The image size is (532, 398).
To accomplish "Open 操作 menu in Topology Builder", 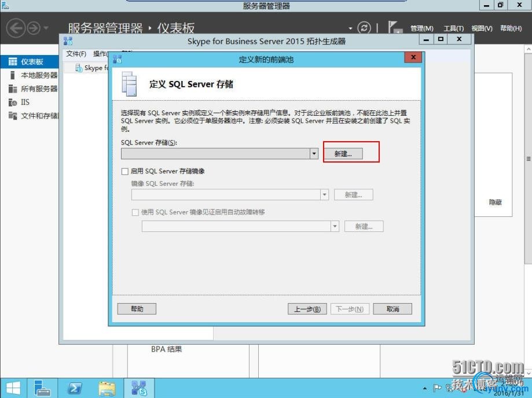I will pos(100,54).
